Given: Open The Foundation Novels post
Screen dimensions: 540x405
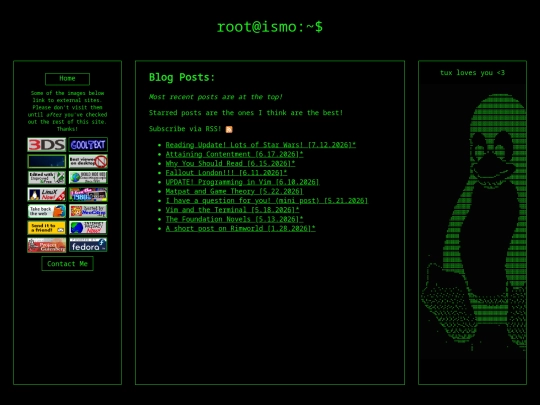Looking at the screenshot, I should point(235,219).
